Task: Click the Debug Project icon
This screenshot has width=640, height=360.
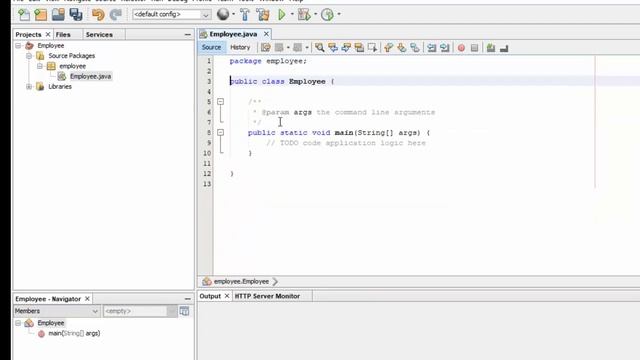Action: [x=304, y=15]
